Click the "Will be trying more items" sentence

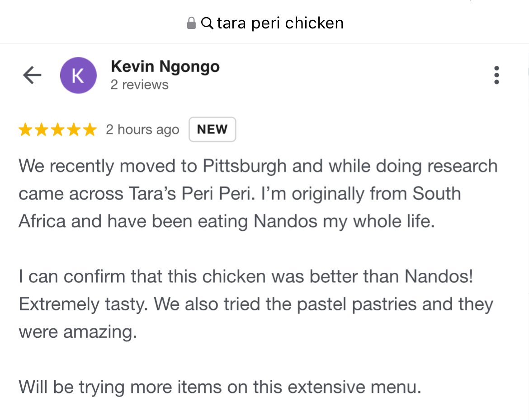tap(220, 387)
